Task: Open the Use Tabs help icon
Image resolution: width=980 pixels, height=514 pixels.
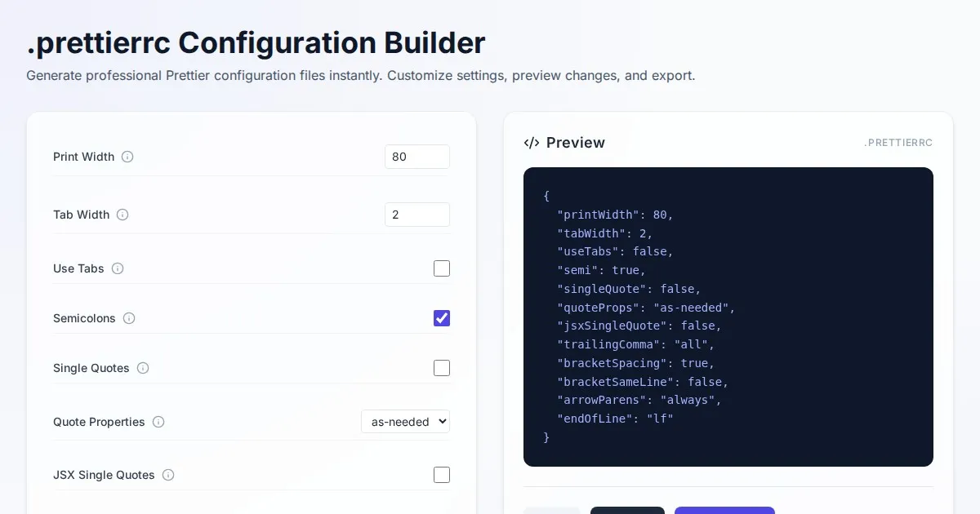Action: (118, 268)
